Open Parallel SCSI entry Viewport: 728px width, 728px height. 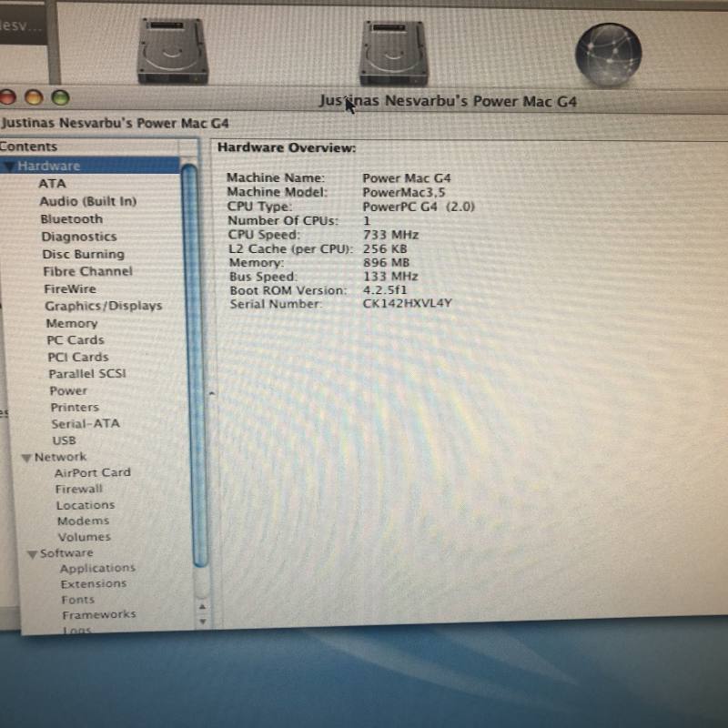click(x=87, y=374)
